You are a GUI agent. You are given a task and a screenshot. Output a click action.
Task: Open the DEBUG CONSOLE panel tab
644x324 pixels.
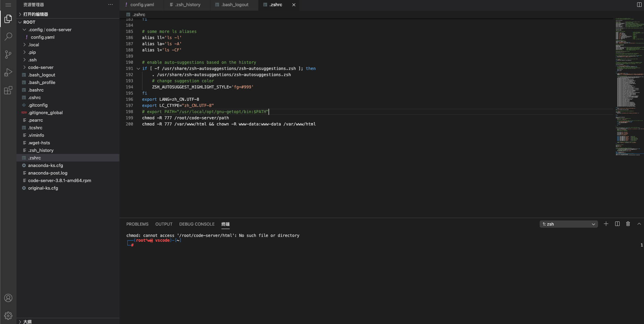(197, 224)
